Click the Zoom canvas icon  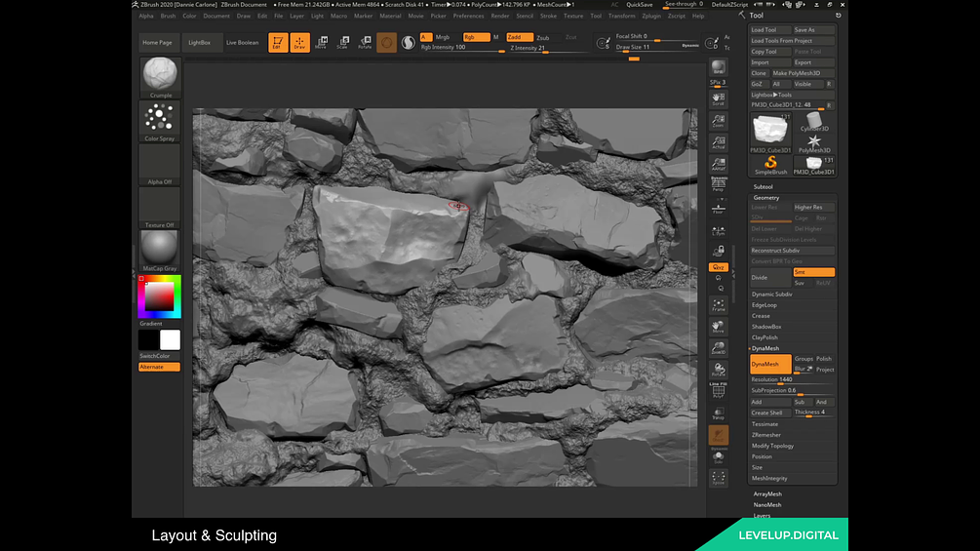tap(718, 121)
